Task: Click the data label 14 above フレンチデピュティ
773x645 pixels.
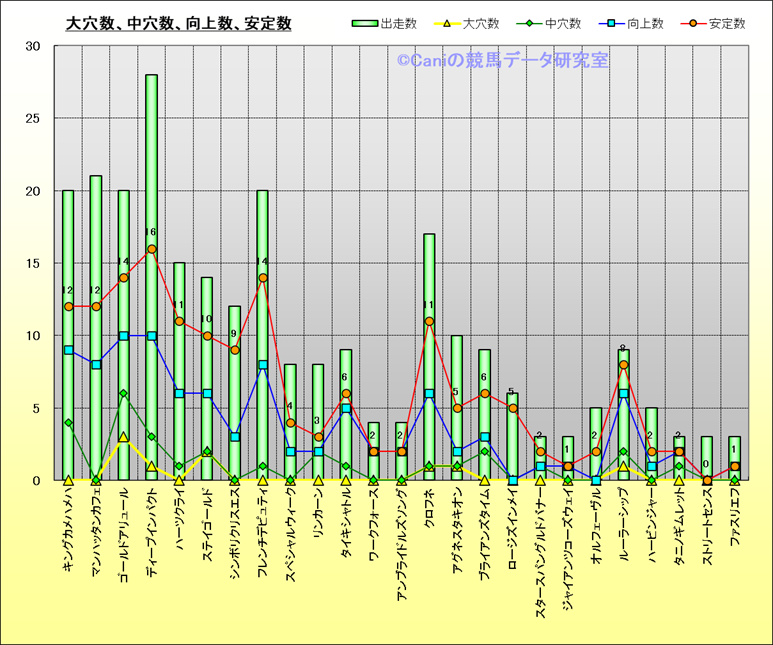Action: 262,262
